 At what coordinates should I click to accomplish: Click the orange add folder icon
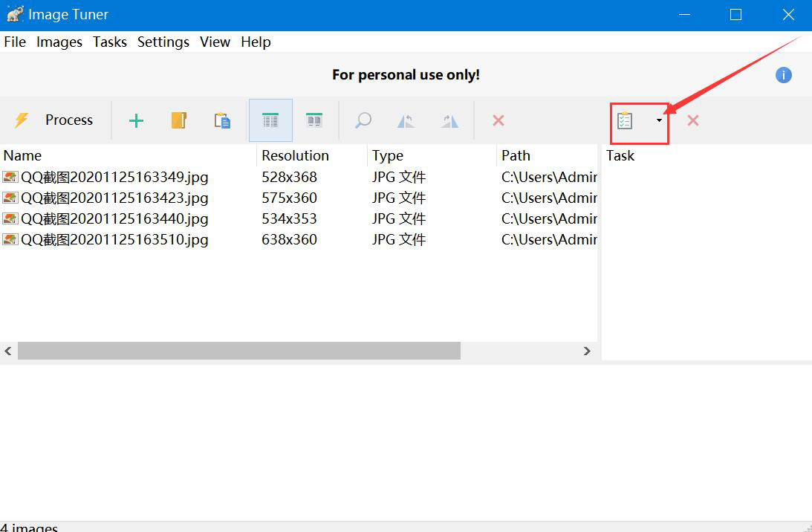click(x=179, y=120)
